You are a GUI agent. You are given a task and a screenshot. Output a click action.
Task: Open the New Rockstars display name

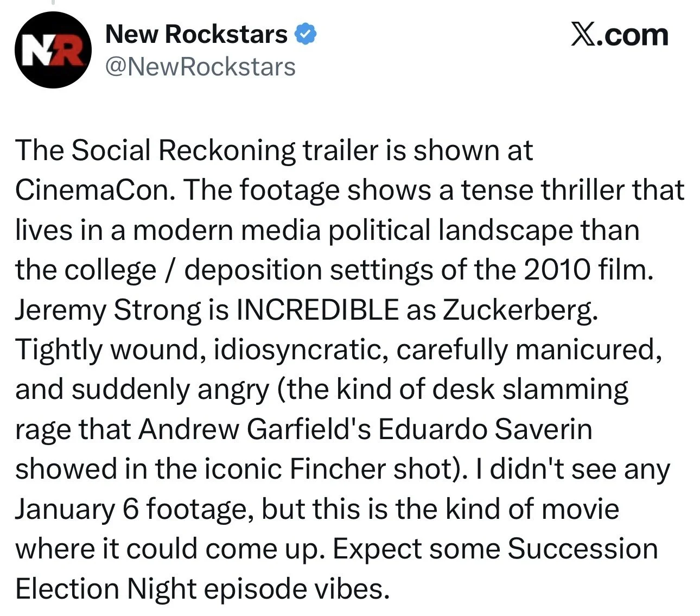(x=196, y=34)
